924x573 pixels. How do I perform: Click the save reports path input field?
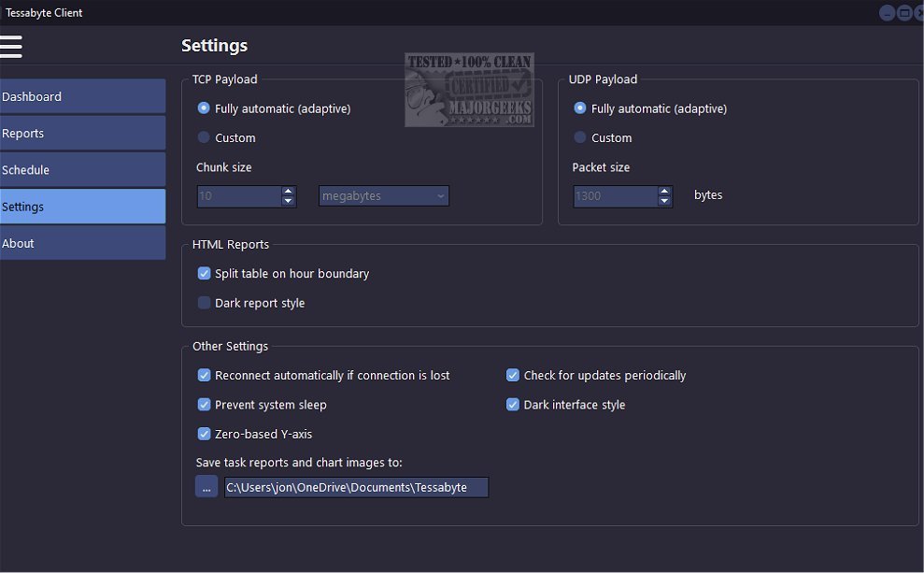tap(355, 487)
